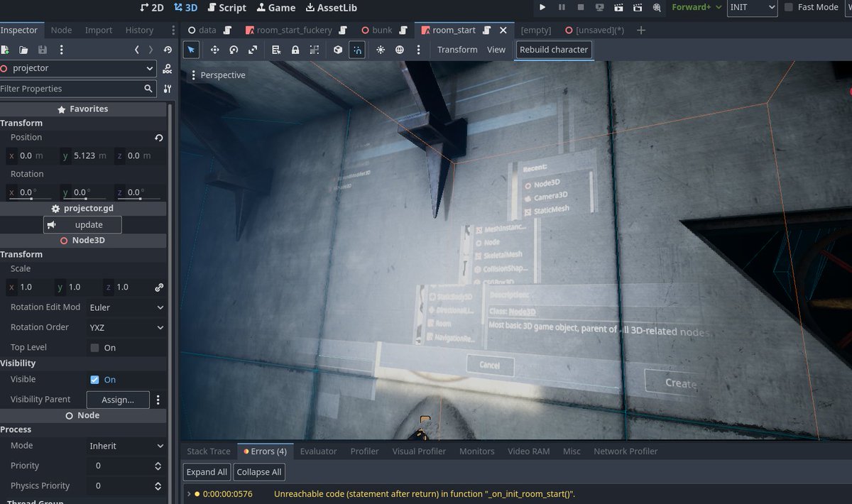The height and width of the screenshot is (504, 852).
Task: Load an existing resource folder icon
Action: 23,50
